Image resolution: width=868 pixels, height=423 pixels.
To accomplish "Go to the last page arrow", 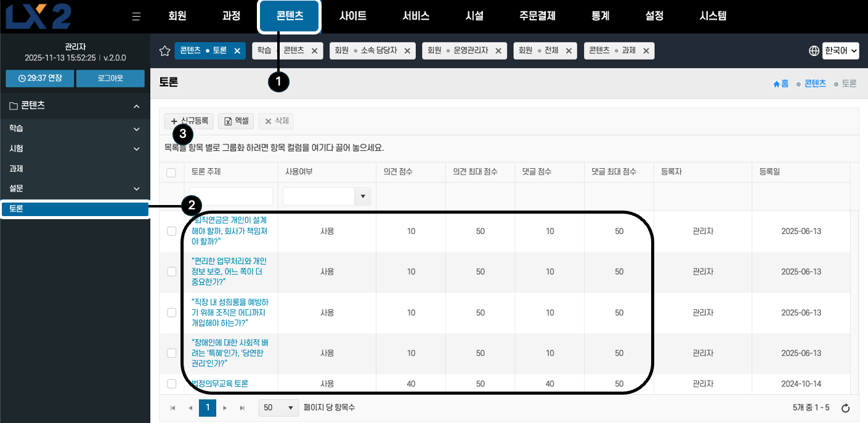I will point(242,408).
